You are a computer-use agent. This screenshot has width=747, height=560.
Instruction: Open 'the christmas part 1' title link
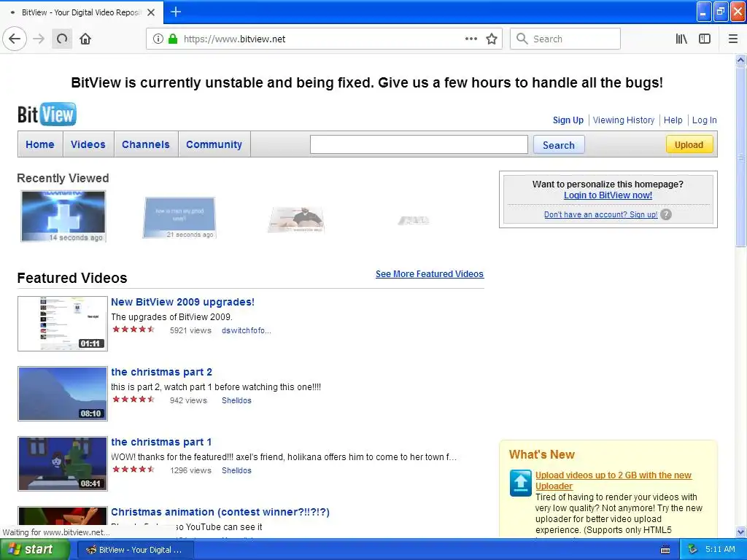[161, 442]
